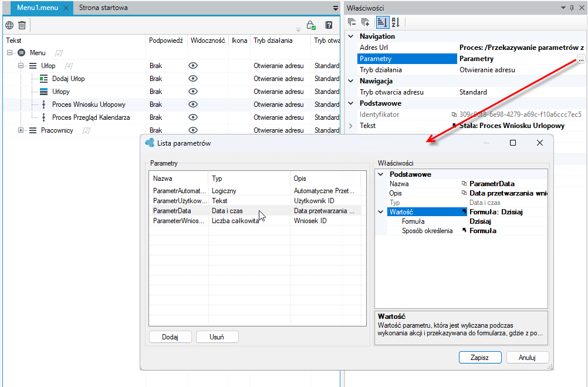This screenshot has height=387, width=588.
Task: Click the globe icon in the menu editor toolbar
Action: (9, 25)
